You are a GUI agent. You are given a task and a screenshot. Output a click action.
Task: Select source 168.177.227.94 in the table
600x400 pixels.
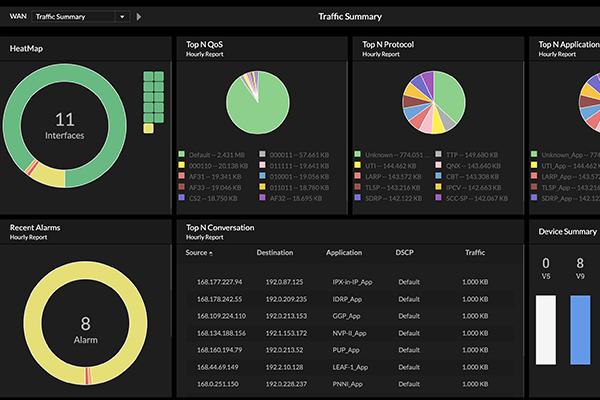point(219,282)
